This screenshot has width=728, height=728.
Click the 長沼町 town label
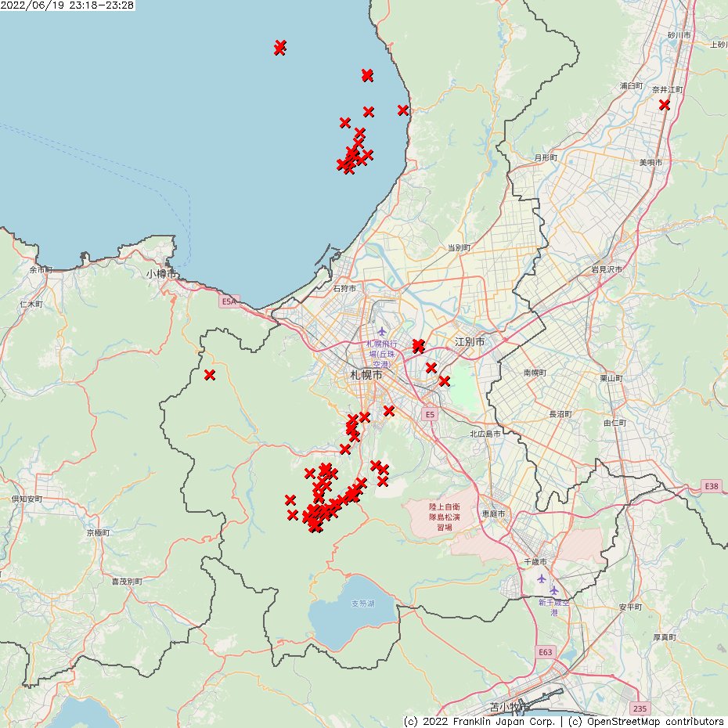560,414
